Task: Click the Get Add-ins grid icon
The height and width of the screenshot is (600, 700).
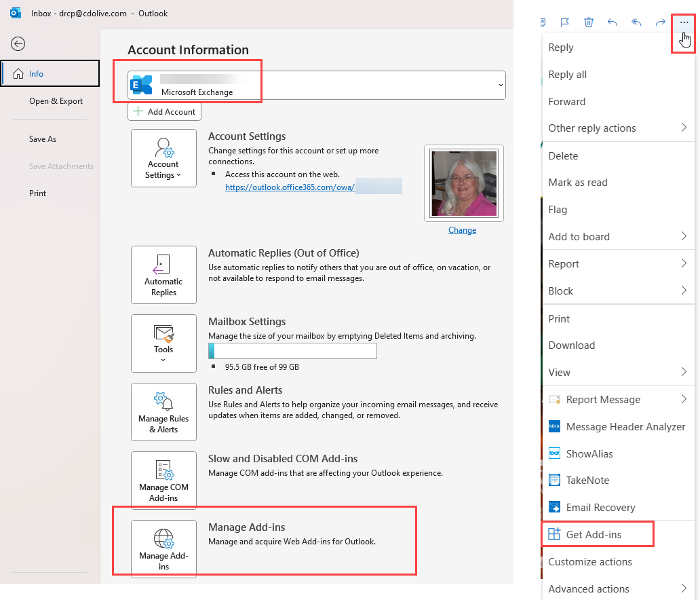Action: (x=554, y=534)
